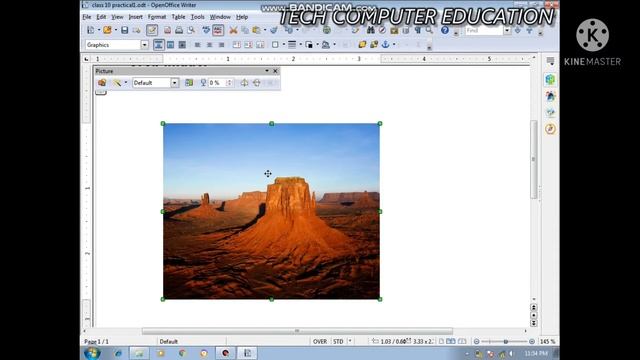Open the Insert menu
The width and height of the screenshot is (640, 360).
[136, 17]
